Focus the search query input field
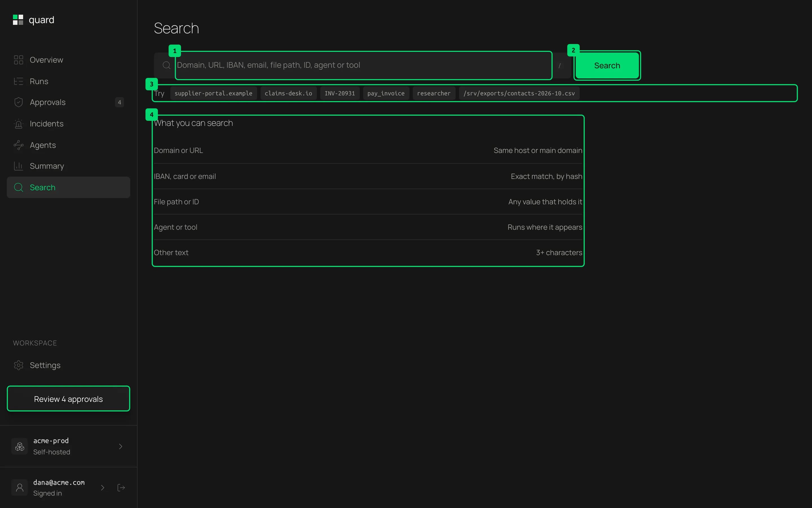 (364, 65)
